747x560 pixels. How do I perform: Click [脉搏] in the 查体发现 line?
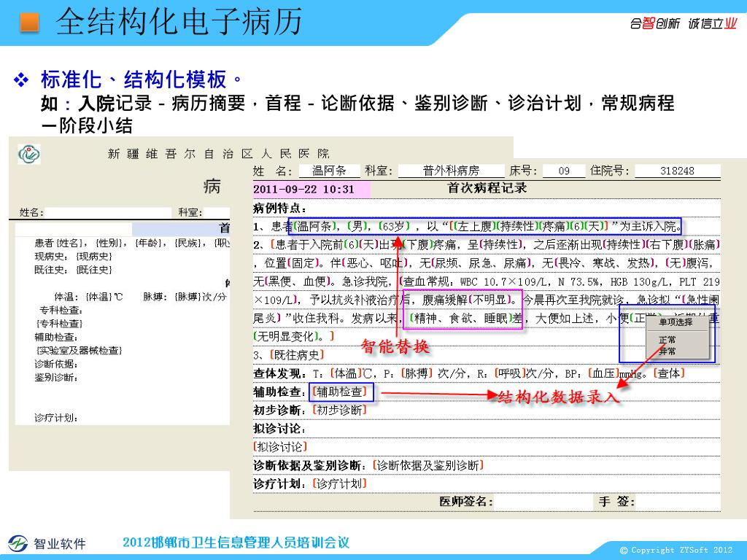pyautogui.click(x=416, y=373)
